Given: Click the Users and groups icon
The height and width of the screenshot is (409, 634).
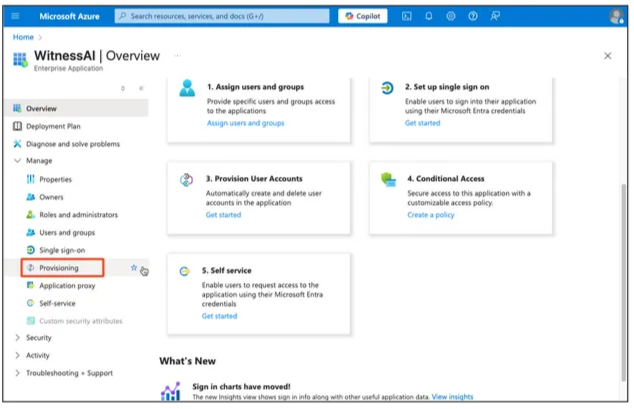Looking at the screenshot, I should 30,232.
